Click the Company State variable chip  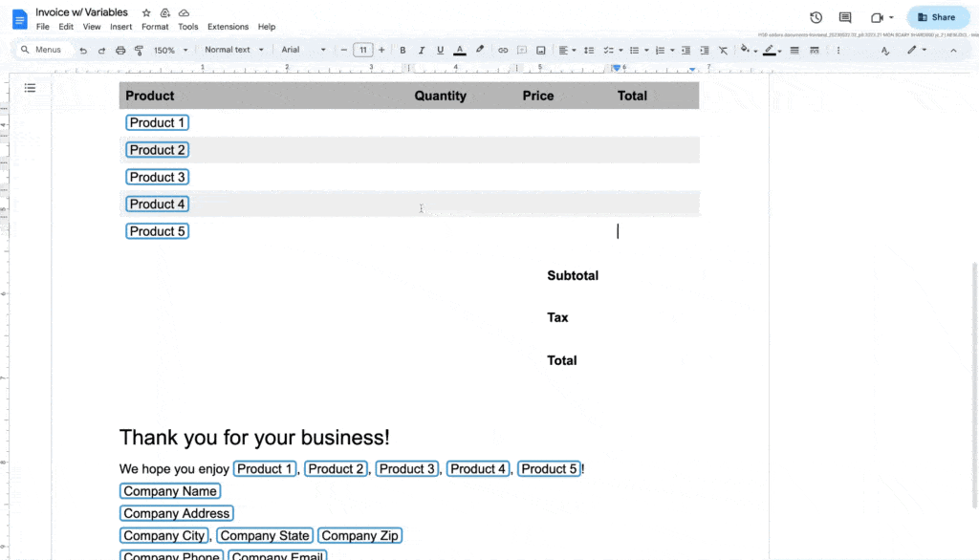265,535
